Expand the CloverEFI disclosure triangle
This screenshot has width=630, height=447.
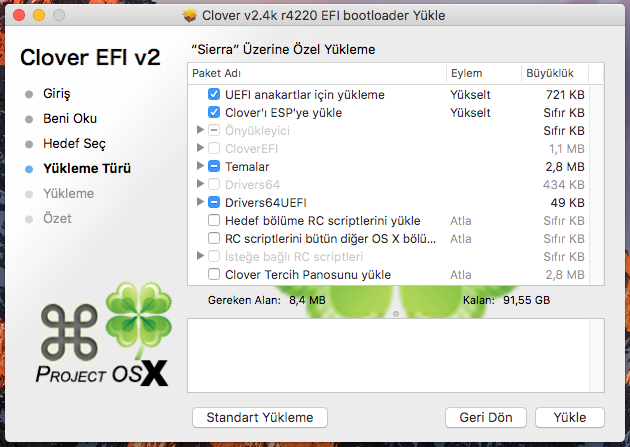coord(200,148)
